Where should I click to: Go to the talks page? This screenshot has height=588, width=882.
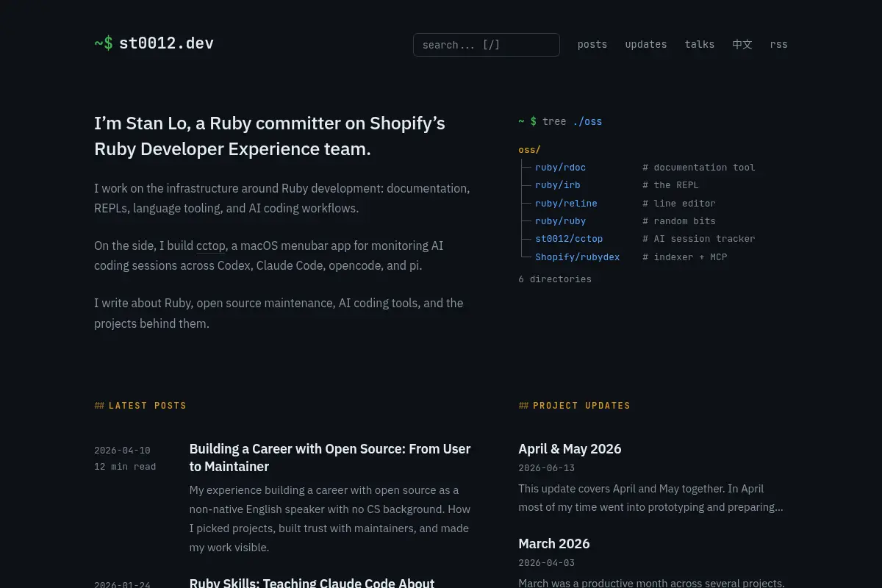coord(700,44)
